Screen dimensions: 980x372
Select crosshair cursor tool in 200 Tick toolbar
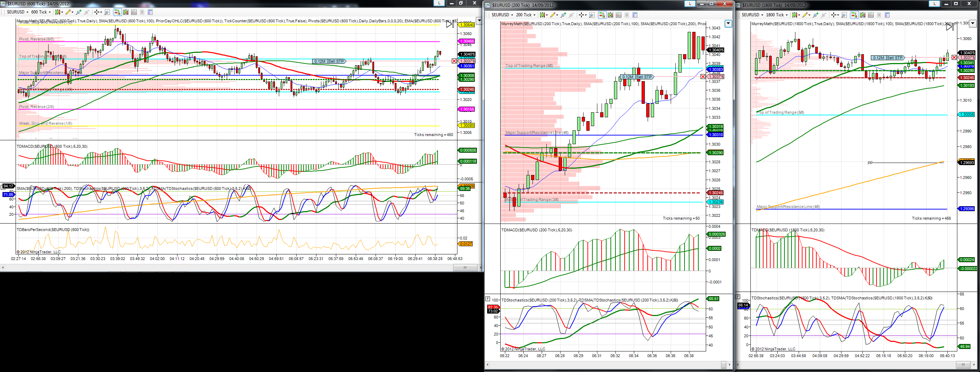point(581,15)
